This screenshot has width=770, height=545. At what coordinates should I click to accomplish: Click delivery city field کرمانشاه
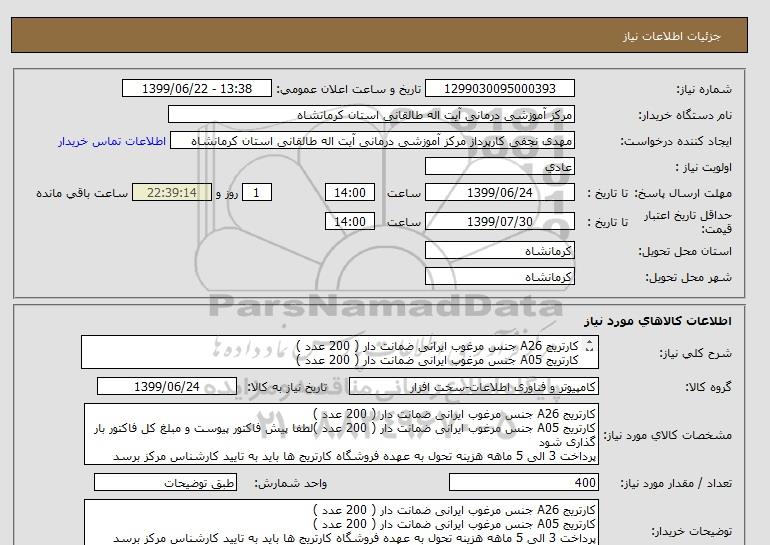499,276
